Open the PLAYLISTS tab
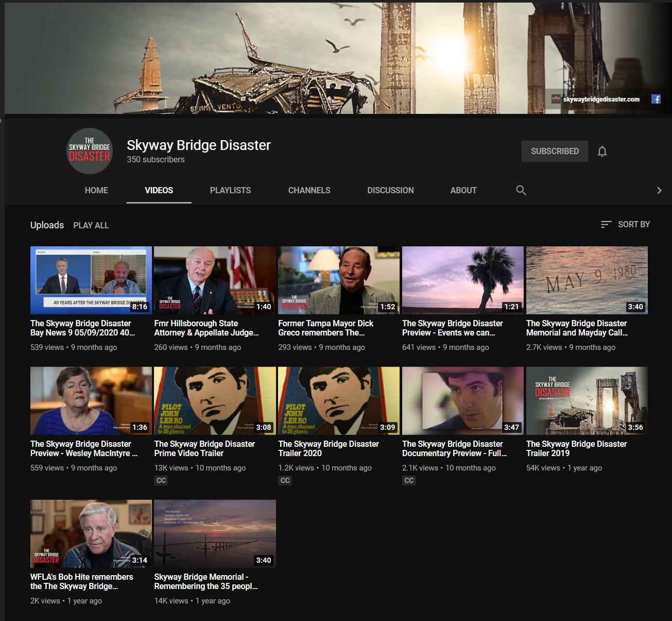This screenshot has width=672, height=621. pos(230,190)
